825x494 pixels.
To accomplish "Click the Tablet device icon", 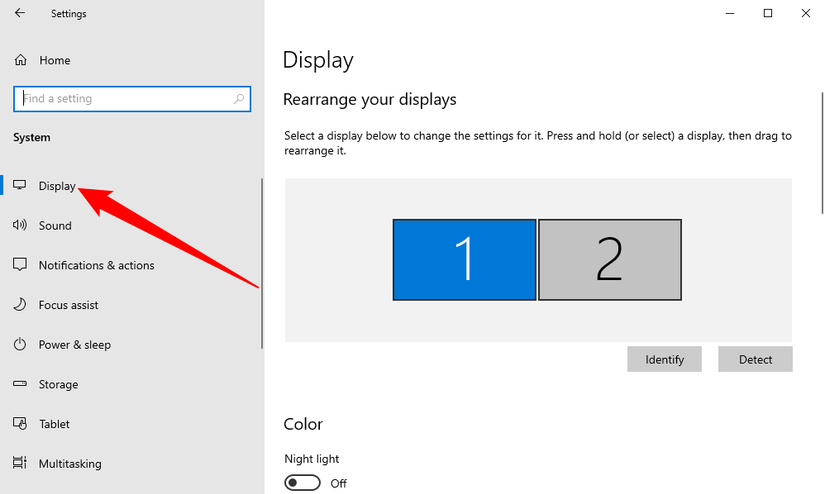I will tap(19, 424).
